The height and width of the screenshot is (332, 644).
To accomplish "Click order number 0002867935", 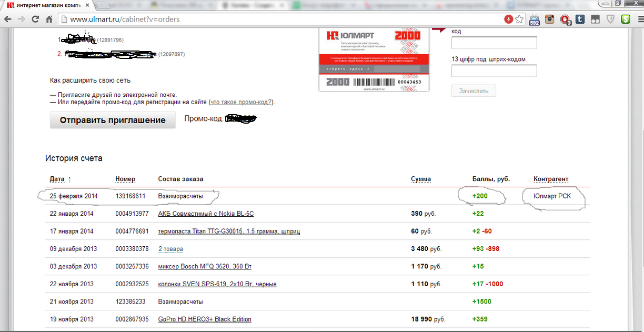I will 132,319.
